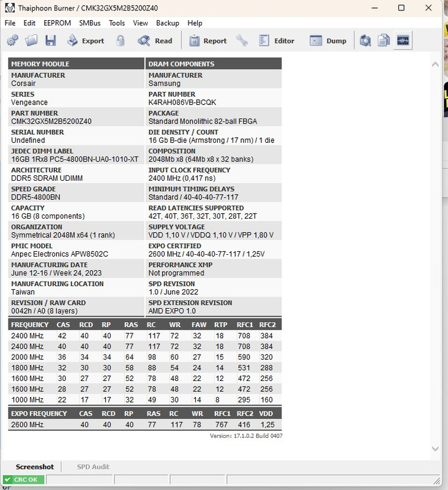Click the Anpec Electronics APW8502C PMIC text
The width and height of the screenshot is (448, 490).
(x=59, y=254)
